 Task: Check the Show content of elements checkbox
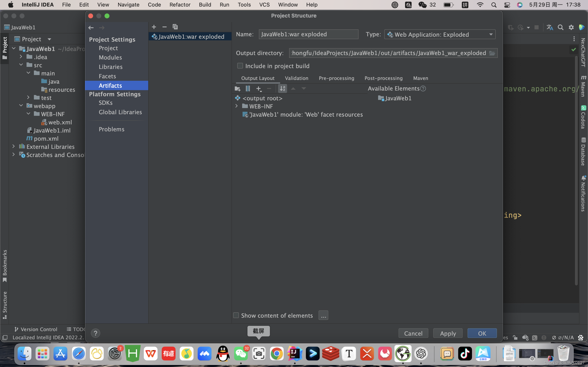(x=236, y=315)
